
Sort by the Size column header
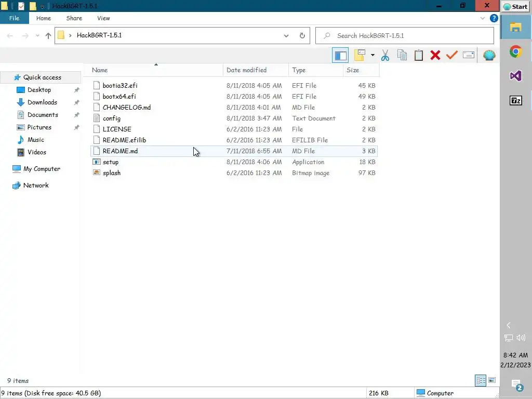[361, 70]
